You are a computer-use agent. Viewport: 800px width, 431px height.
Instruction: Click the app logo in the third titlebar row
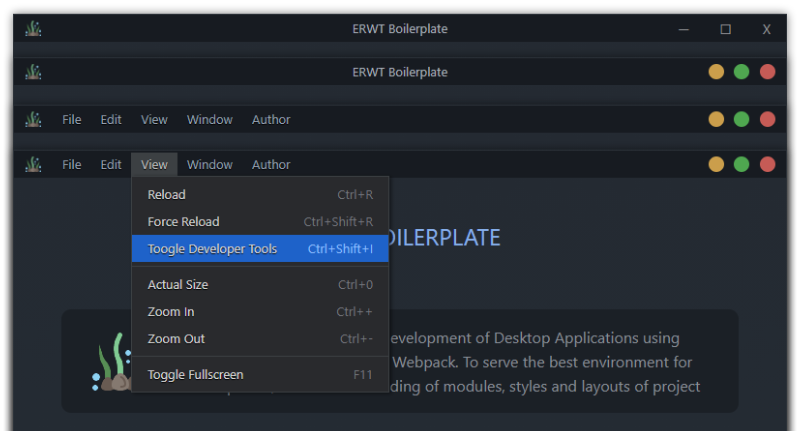click(x=33, y=120)
